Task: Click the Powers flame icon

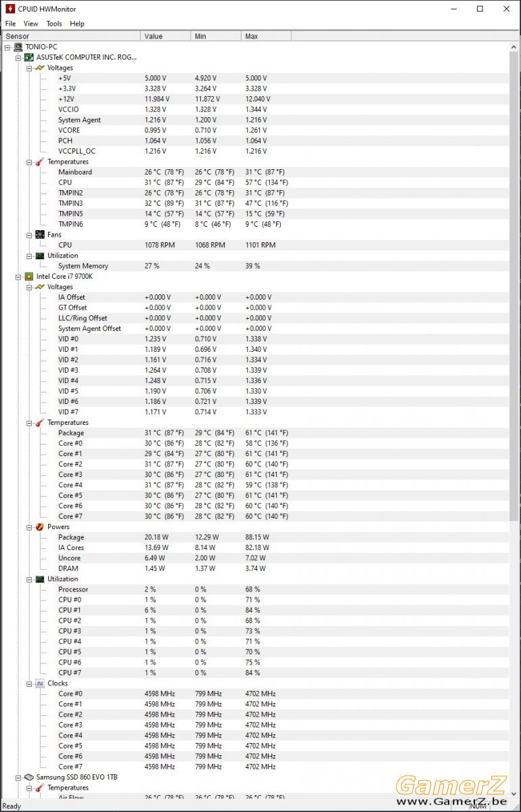Action: [x=40, y=526]
